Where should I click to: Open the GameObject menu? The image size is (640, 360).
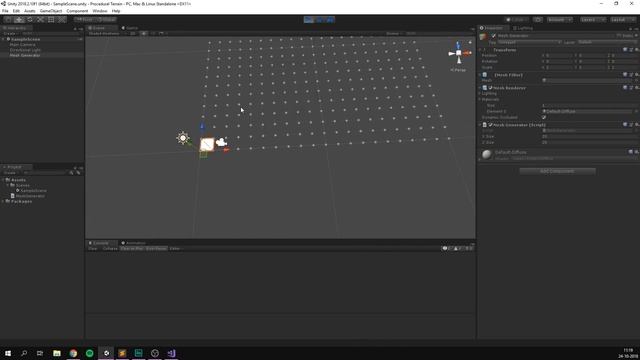coord(51,11)
